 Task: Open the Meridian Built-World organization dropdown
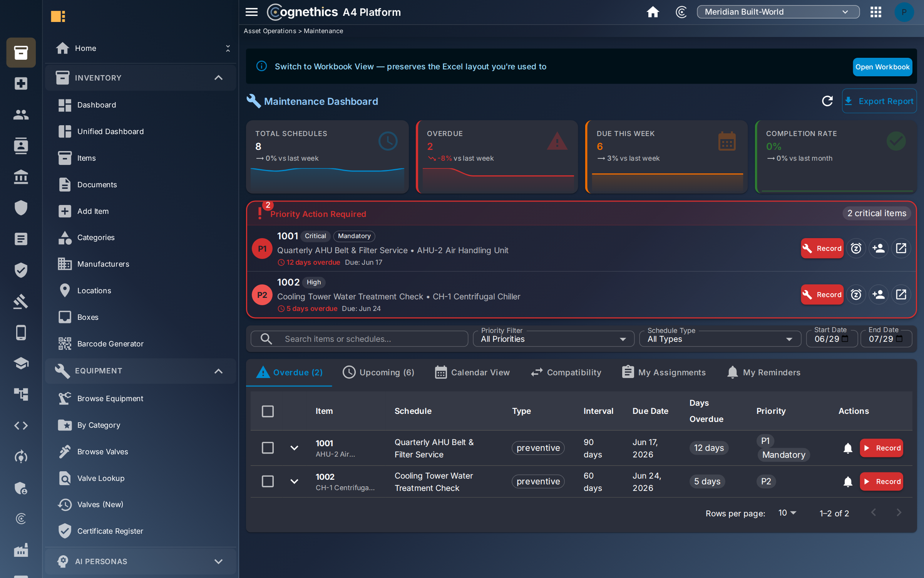tap(778, 12)
